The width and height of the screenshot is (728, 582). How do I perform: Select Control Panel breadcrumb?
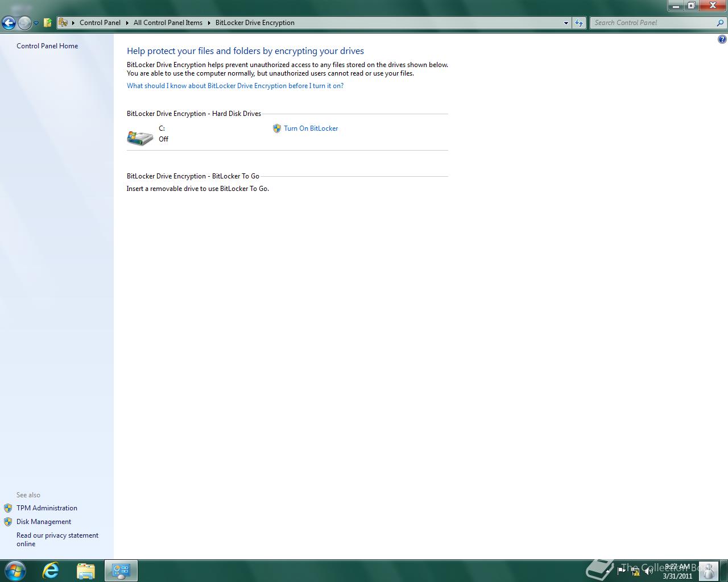(x=100, y=23)
